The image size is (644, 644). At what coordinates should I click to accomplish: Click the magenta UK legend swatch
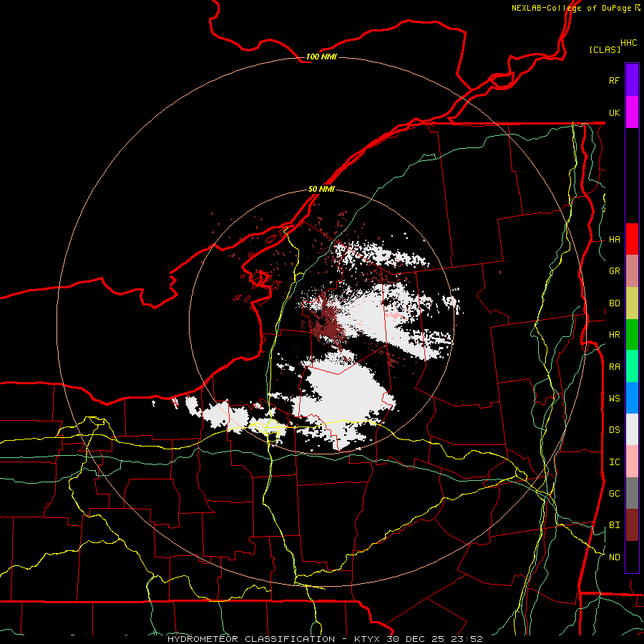click(x=632, y=112)
